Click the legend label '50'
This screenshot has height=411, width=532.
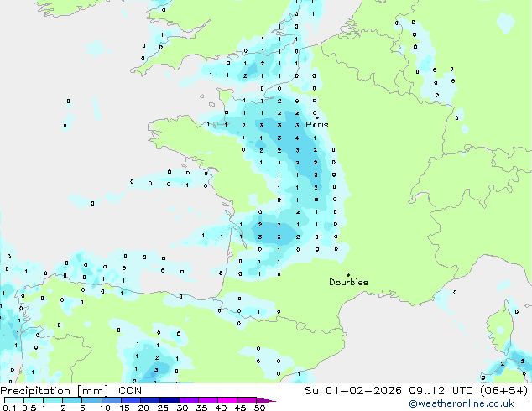(x=260, y=408)
